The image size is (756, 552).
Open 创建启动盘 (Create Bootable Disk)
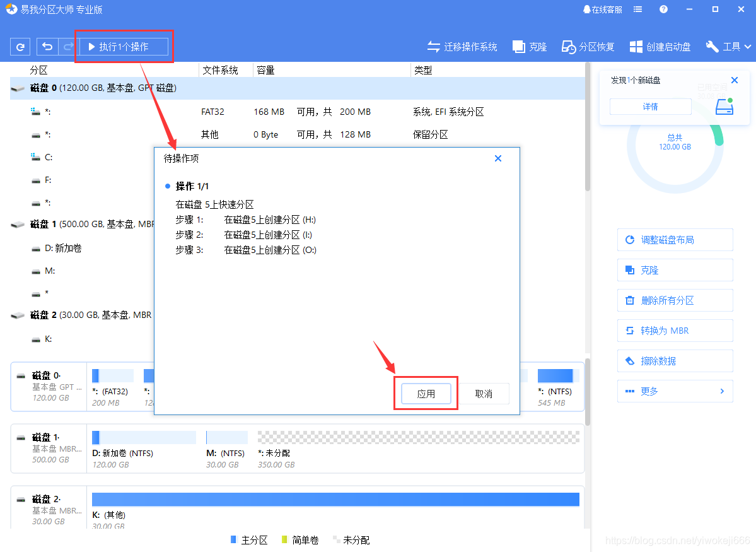660,46
